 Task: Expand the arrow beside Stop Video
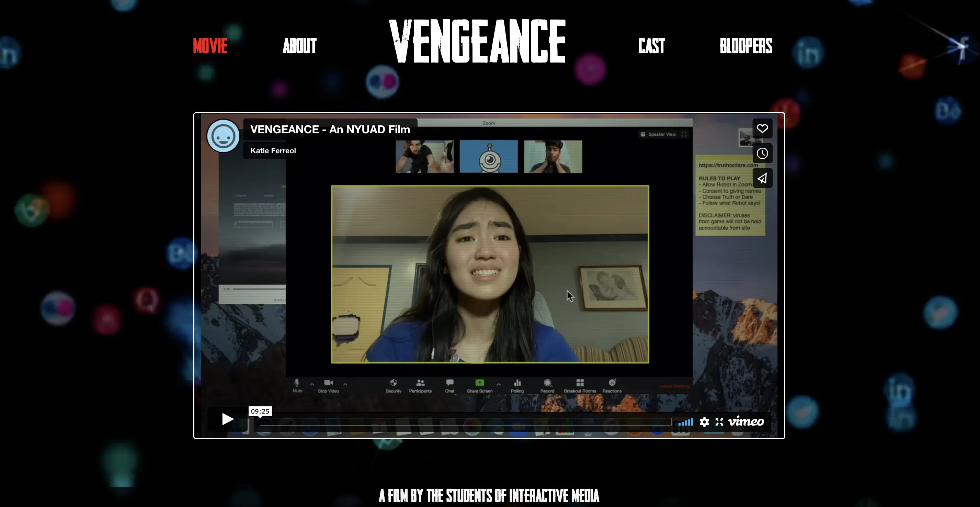click(x=345, y=384)
